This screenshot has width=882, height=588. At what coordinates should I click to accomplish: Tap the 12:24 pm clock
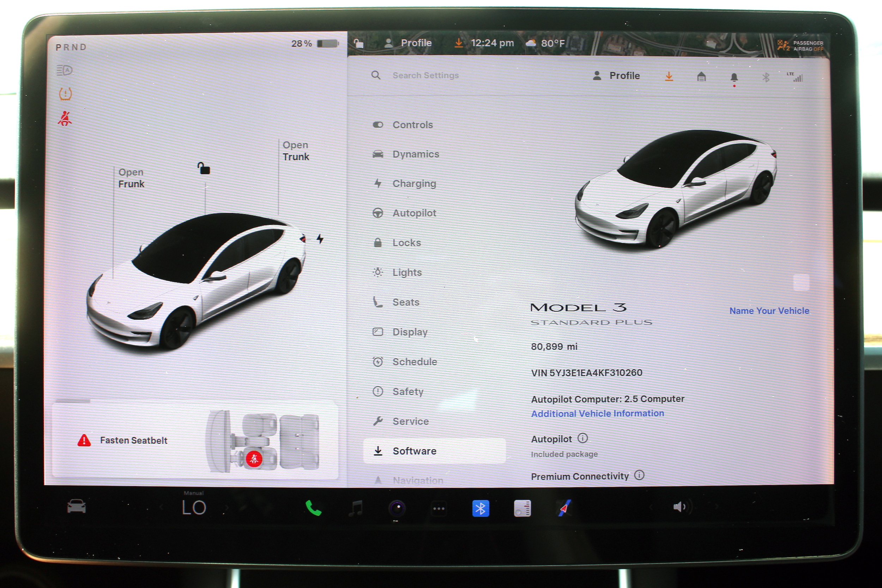(492, 43)
